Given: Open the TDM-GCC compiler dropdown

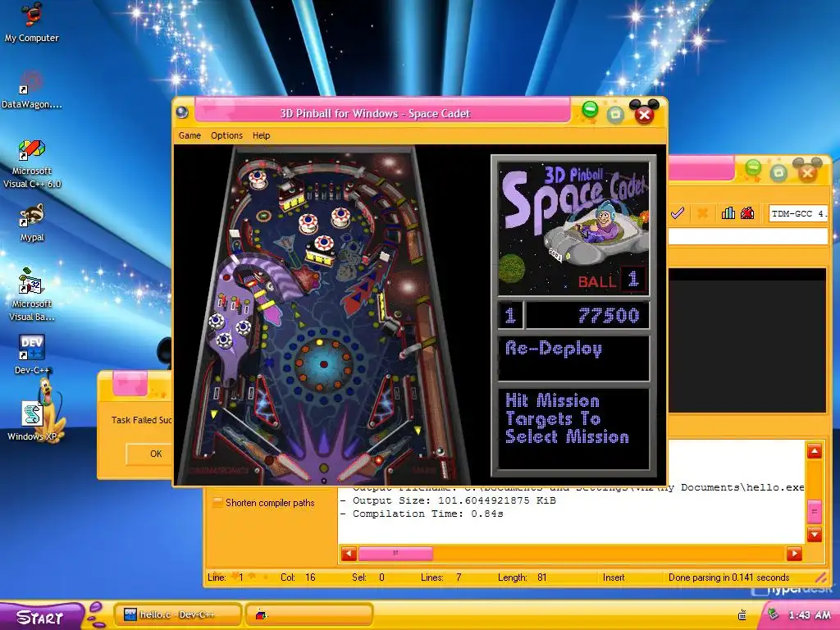Looking at the screenshot, I should pos(798,213).
